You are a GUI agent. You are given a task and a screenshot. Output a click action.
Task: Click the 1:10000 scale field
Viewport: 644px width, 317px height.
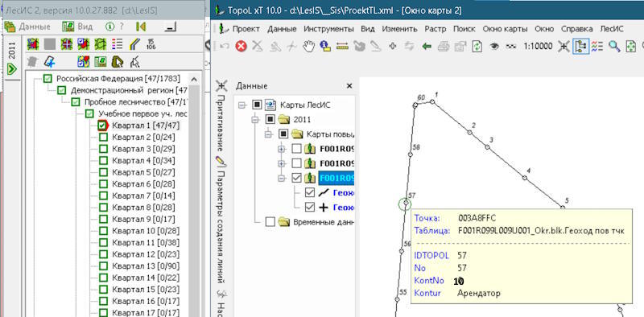[x=538, y=46]
